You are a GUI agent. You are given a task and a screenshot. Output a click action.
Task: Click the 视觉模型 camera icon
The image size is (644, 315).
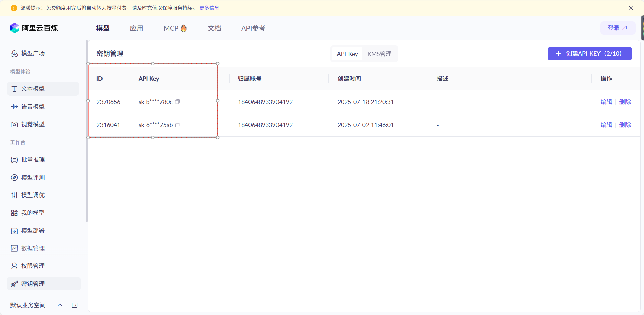14,124
